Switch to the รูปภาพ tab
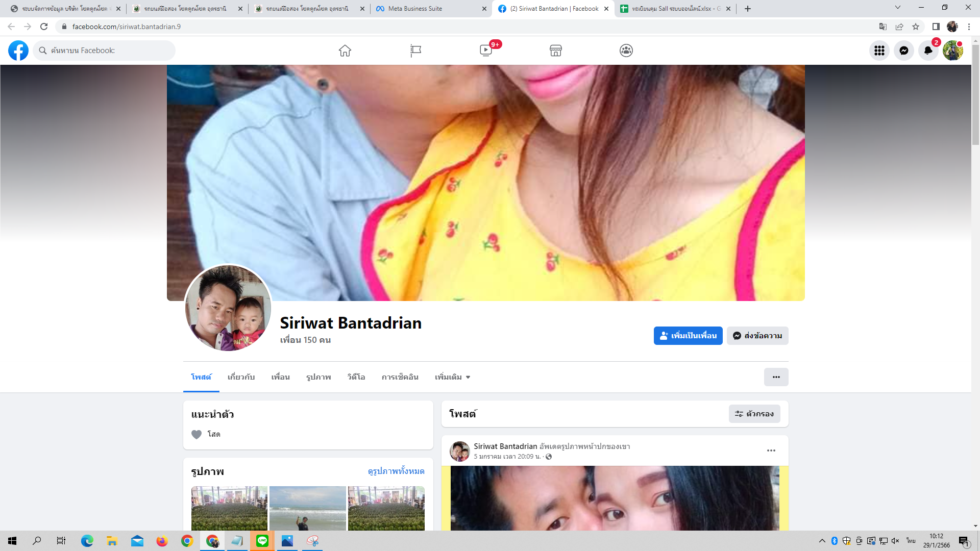 pos(318,377)
